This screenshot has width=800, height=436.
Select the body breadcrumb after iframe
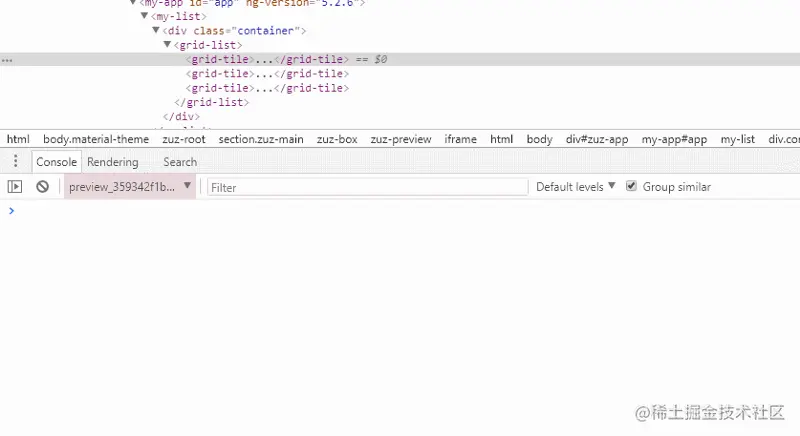539,139
